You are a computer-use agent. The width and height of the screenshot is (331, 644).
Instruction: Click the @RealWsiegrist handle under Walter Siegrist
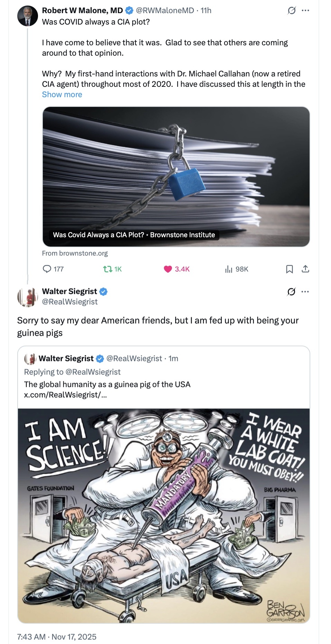click(70, 302)
